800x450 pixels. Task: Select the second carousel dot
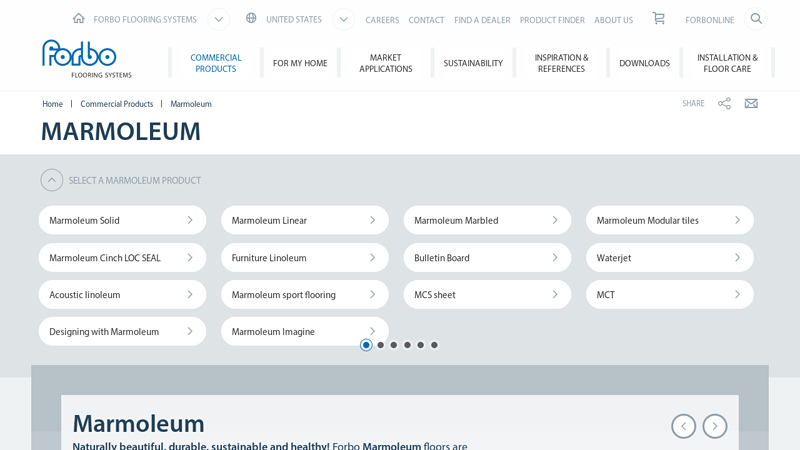[x=381, y=345]
